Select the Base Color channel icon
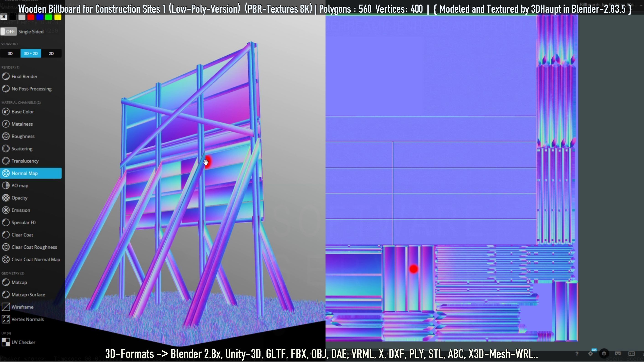Image resolution: width=644 pixels, height=362 pixels. pos(6,112)
